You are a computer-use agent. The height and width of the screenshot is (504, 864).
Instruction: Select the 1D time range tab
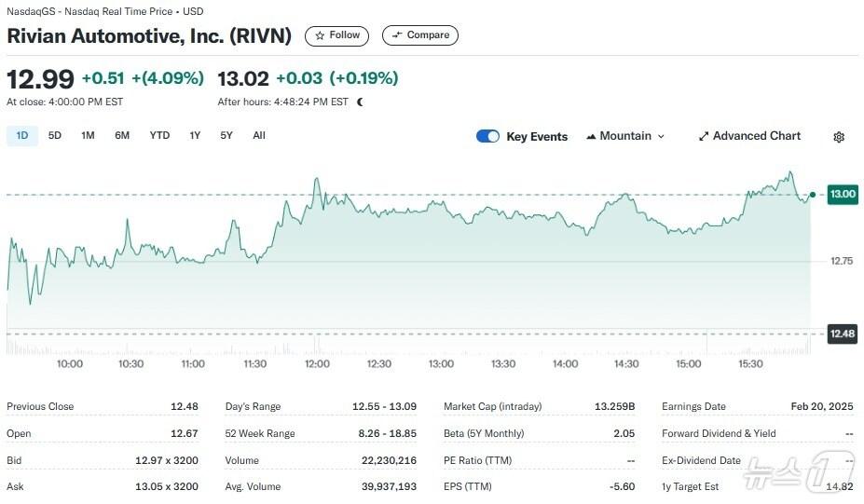pos(22,136)
